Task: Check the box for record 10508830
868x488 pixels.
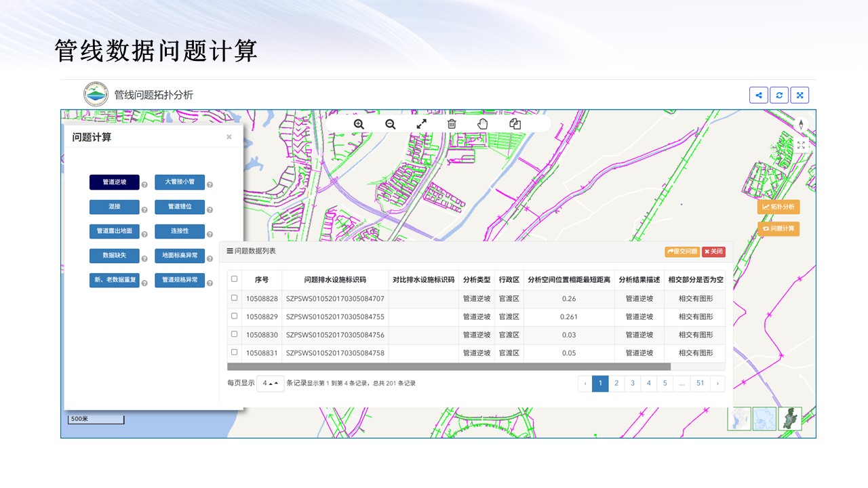Action: coord(235,334)
